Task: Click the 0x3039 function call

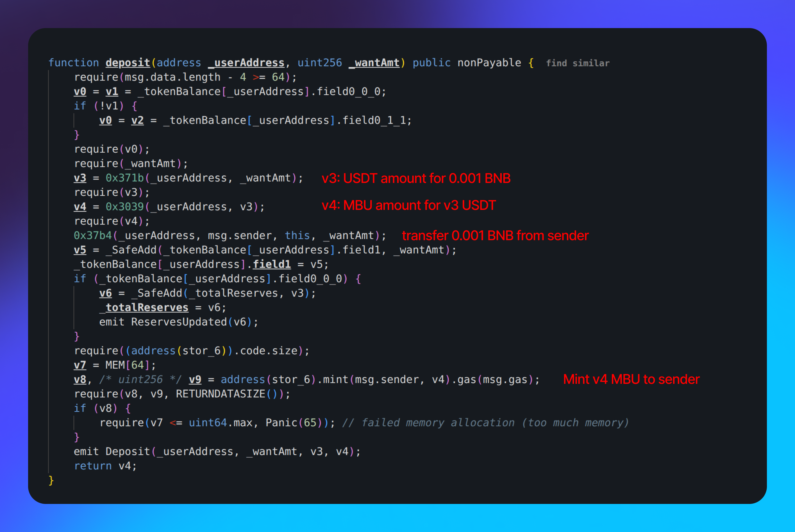Action: (125, 207)
